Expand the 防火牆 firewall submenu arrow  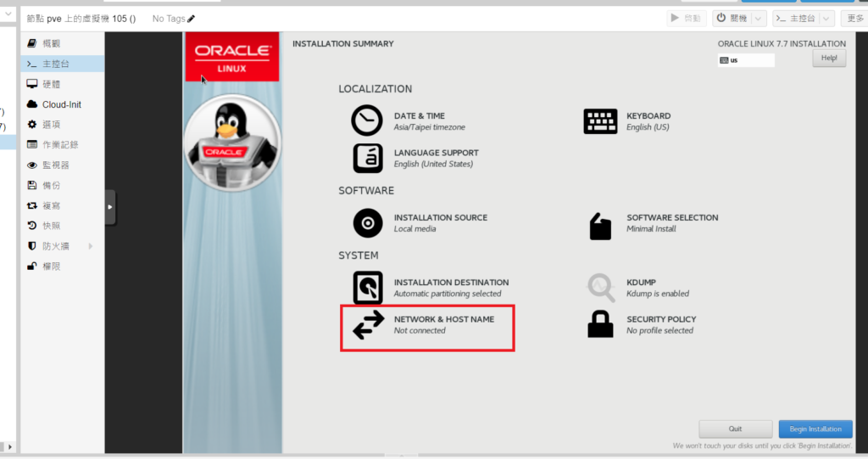[x=91, y=246]
